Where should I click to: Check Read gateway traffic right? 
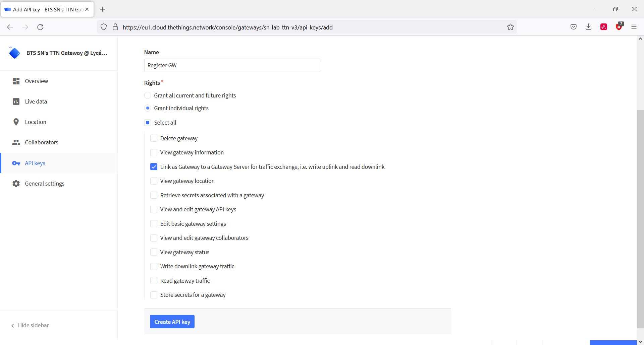[x=154, y=281]
